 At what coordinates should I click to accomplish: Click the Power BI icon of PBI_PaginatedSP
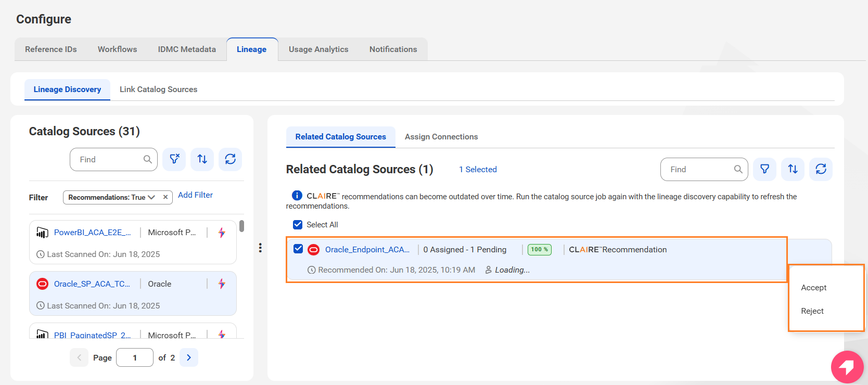[42, 335]
